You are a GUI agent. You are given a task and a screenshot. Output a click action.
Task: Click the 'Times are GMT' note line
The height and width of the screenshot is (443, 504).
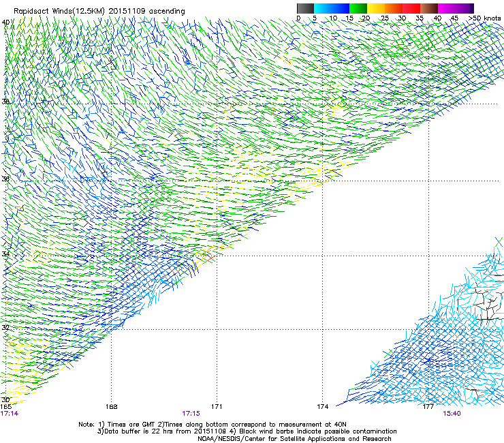[212, 425]
